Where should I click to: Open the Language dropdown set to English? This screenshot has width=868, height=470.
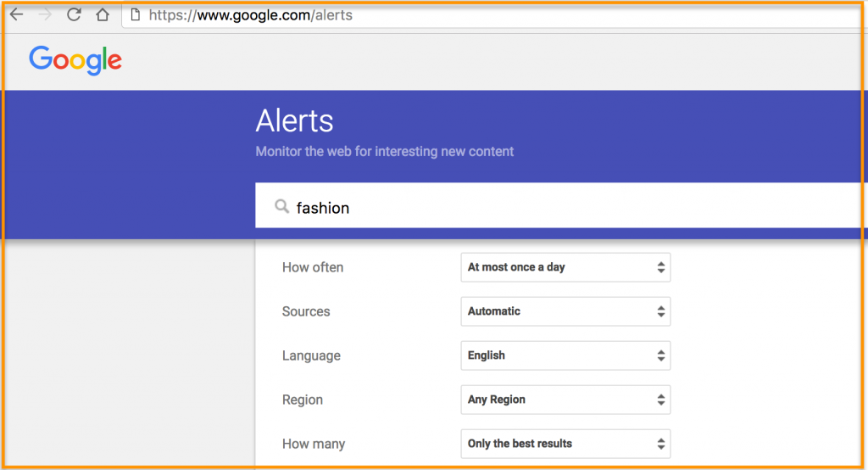(565, 355)
